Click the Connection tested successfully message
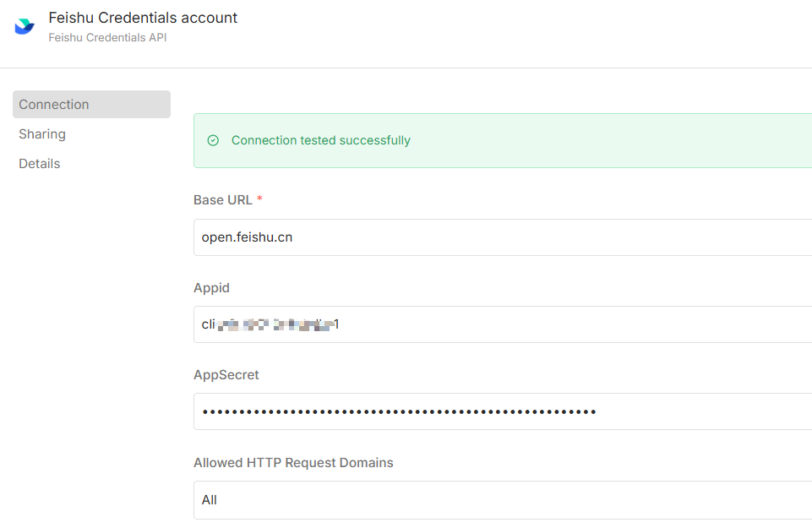 tap(321, 140)
